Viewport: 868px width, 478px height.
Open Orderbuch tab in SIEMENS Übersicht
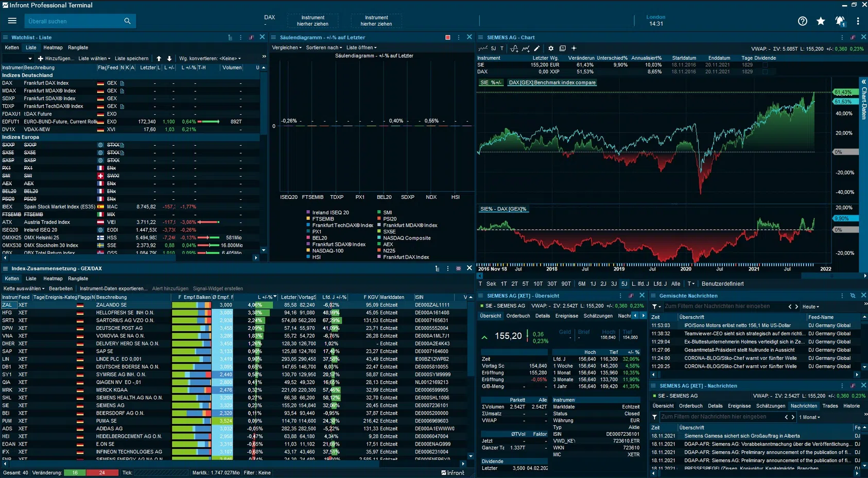click(518, 316)
